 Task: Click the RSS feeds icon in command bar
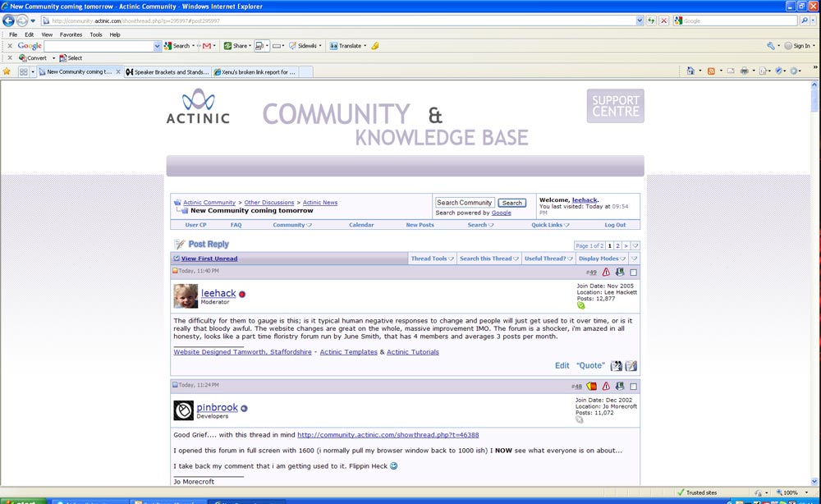tap(711, 71)
